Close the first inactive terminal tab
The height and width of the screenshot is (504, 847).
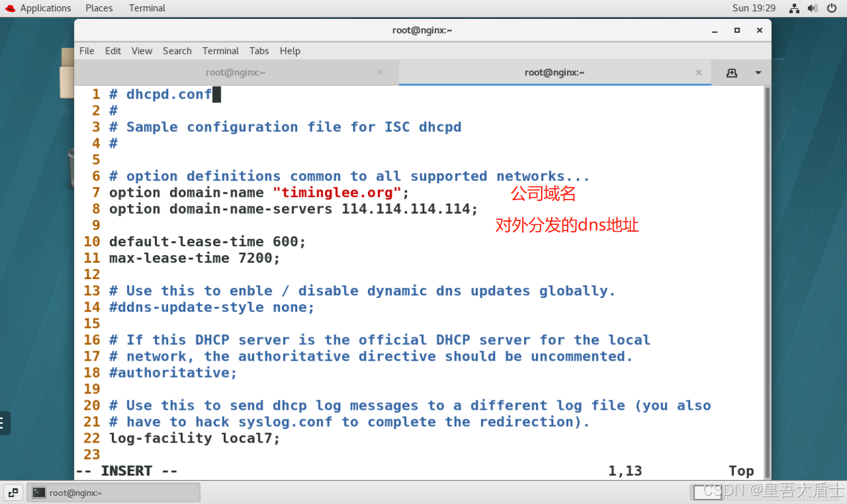(x=380, y=73)
